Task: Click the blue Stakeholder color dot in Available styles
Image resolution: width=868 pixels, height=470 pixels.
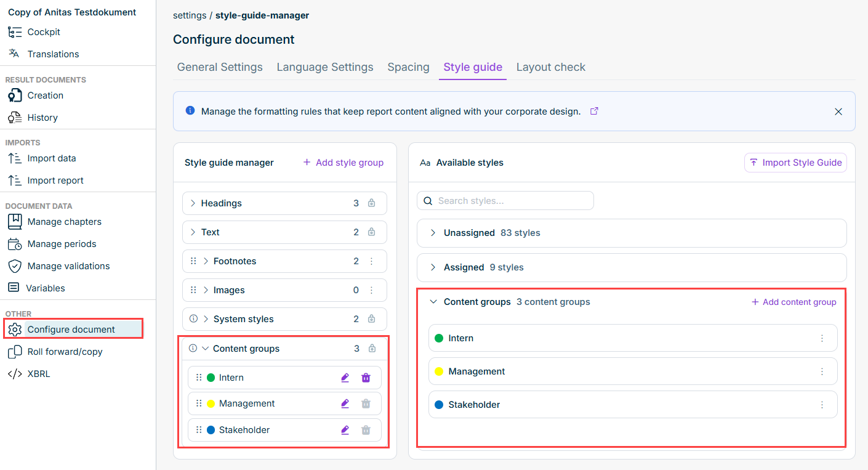Action: (x=439, y=405)
